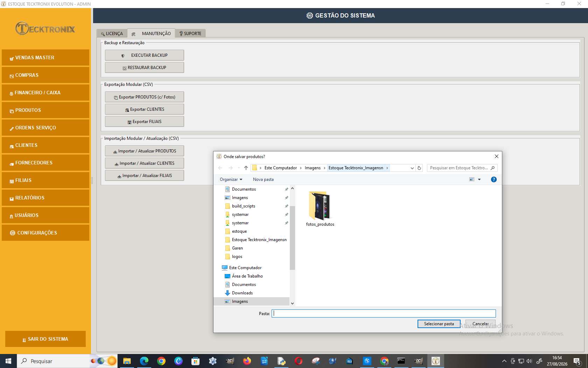Change the view mode icon in dialog
Screen dimensions: 588x368
click(x=472, y=179)
